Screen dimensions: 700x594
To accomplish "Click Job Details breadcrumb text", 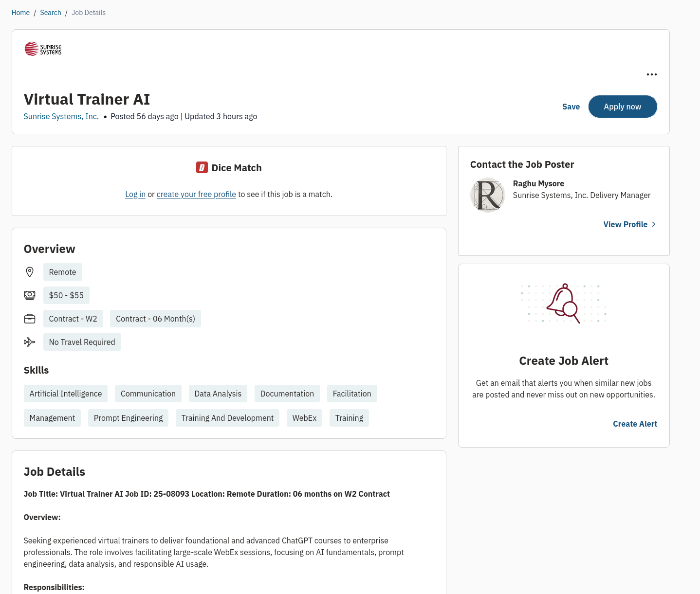I will pyautogui.click(x=89, y=13).
